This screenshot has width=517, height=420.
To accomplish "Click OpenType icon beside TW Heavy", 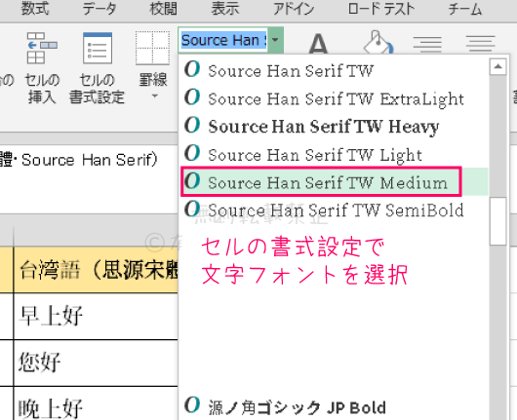I will pyautogui.click(x=192, y=125).
